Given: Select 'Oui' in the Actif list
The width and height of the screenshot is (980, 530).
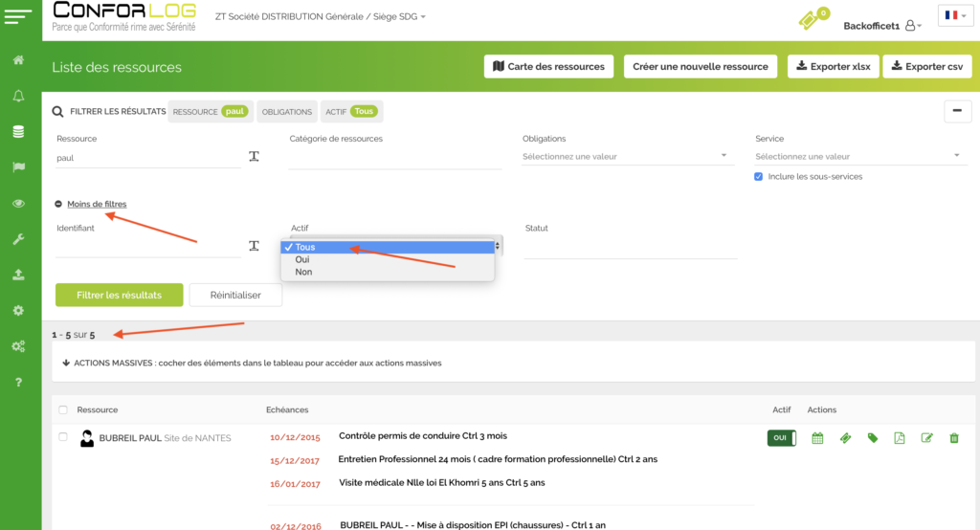Looking at the screenshot, I should 302,259.
